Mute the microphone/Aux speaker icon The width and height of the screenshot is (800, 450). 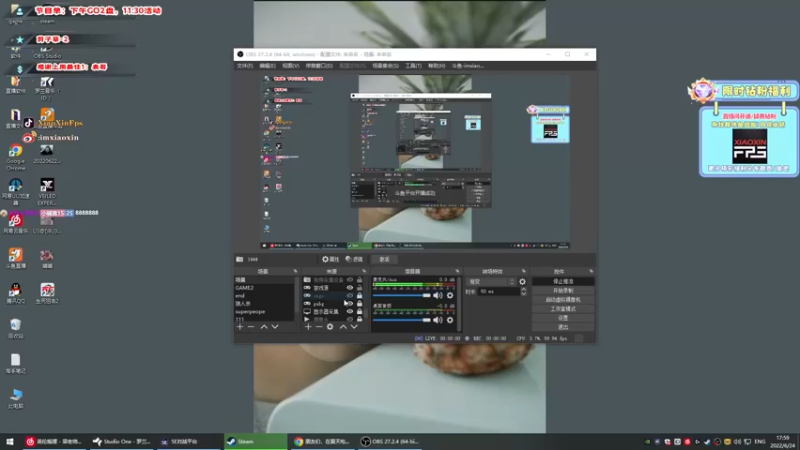(437, 295)
